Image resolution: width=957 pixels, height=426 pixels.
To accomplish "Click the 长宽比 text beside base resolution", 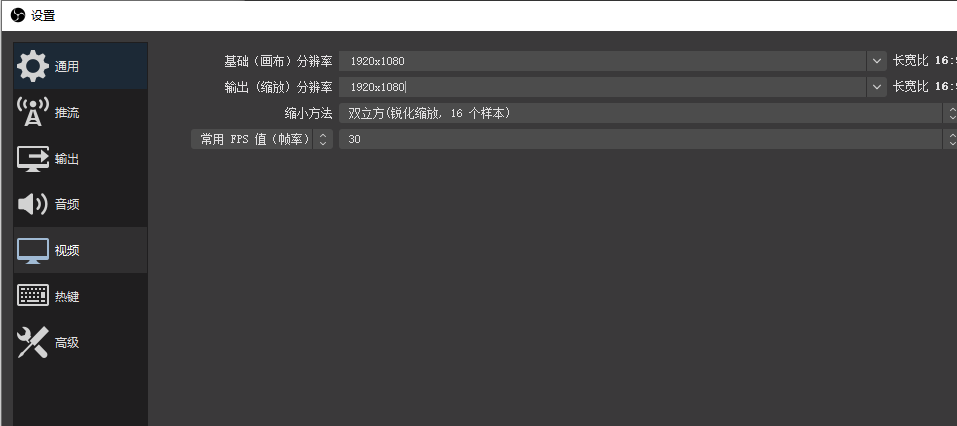I will pos(910,61).
